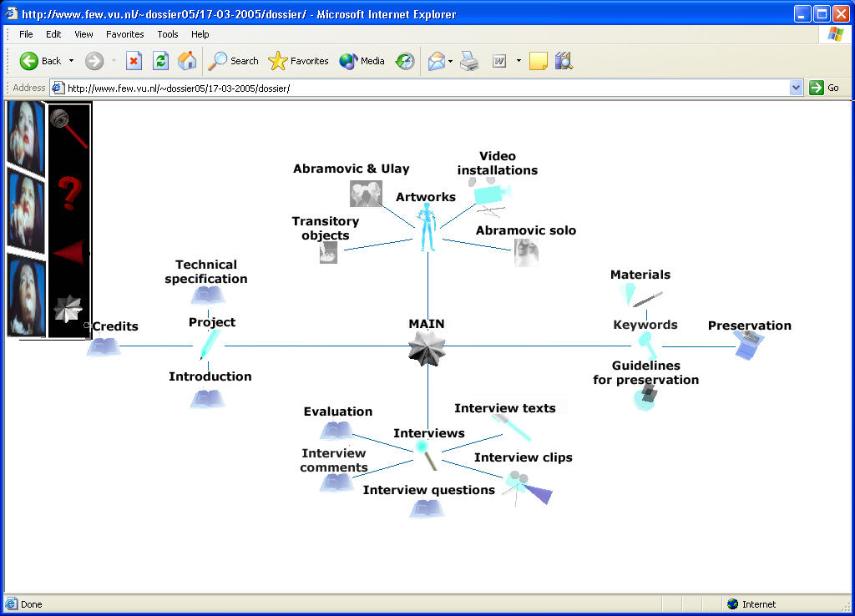Screen dimensions: 855x616
Task: Open Interview comments book icon
Action: click(336, 483)
